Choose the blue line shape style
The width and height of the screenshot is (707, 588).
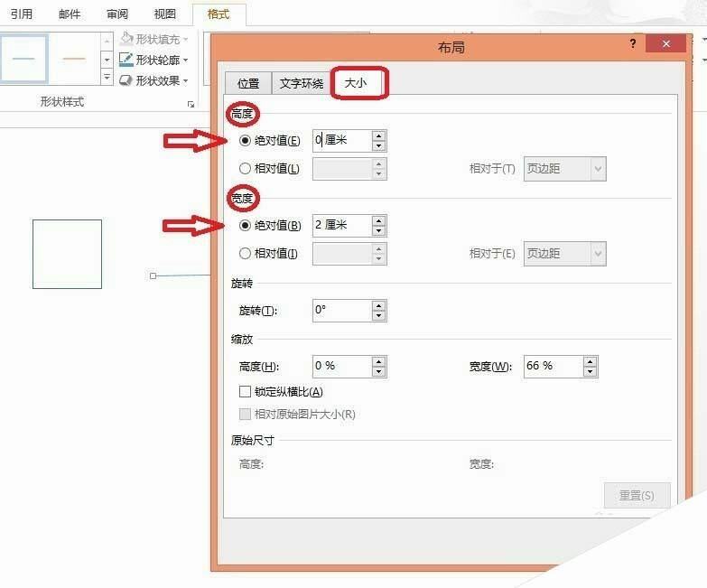(23, 59)
